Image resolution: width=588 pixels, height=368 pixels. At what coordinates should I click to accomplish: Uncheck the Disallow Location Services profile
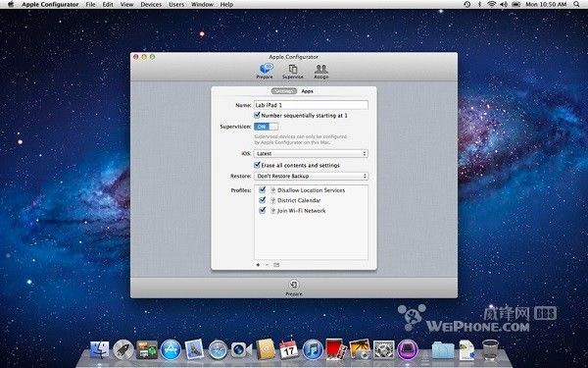point(263,190)
